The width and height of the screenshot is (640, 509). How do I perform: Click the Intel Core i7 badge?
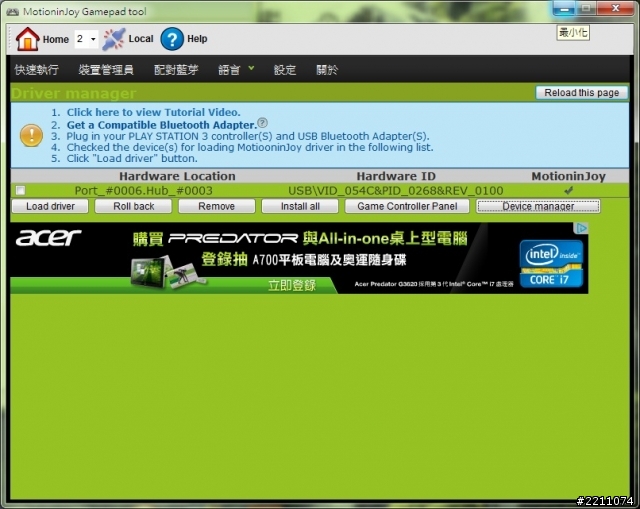(x=551, y=264)
